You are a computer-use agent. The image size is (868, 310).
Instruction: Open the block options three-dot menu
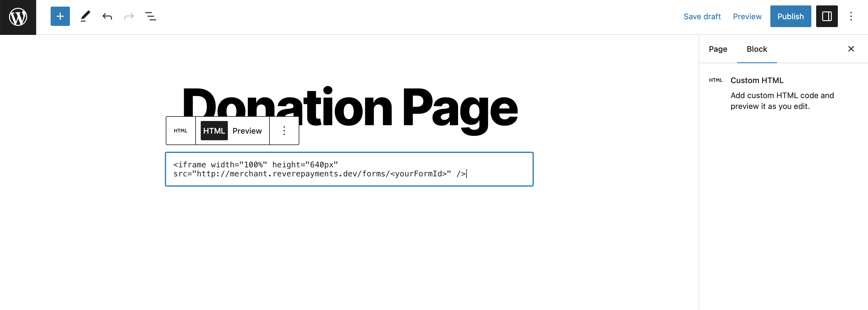tap(284, 130)
